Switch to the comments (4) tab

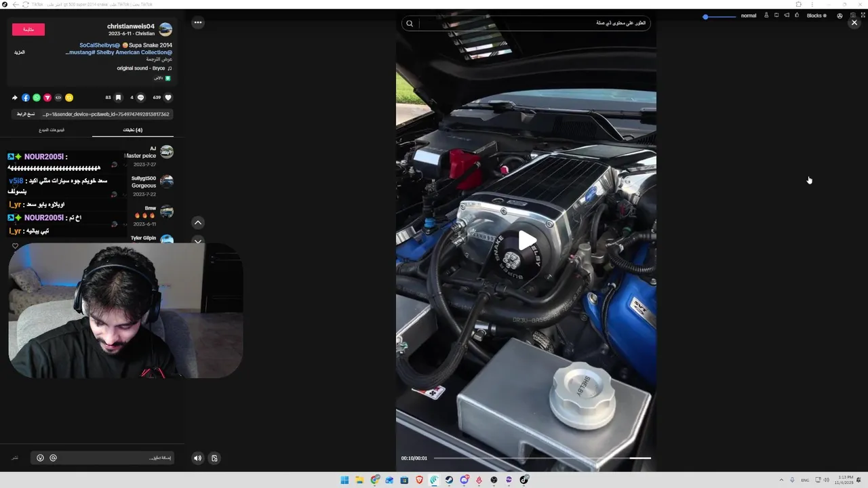pos(133,129)
